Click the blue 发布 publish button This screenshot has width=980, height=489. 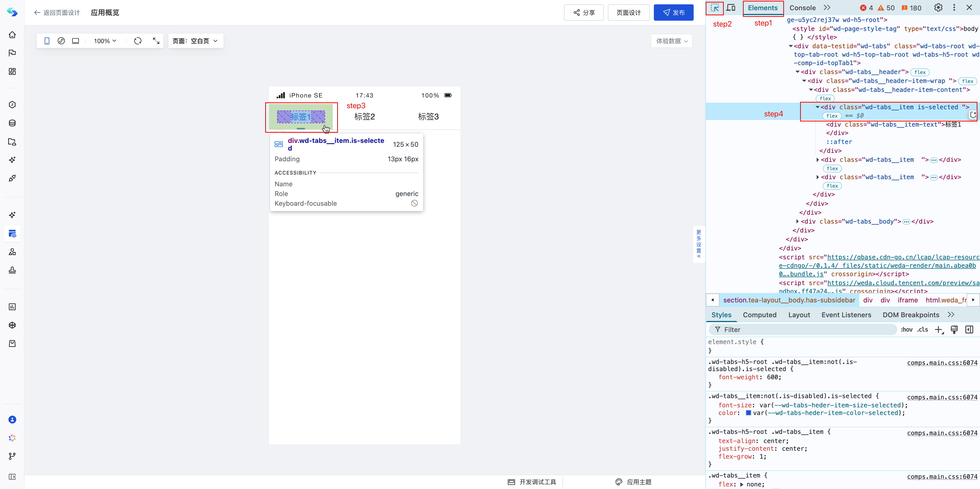(x=673, y=13)
